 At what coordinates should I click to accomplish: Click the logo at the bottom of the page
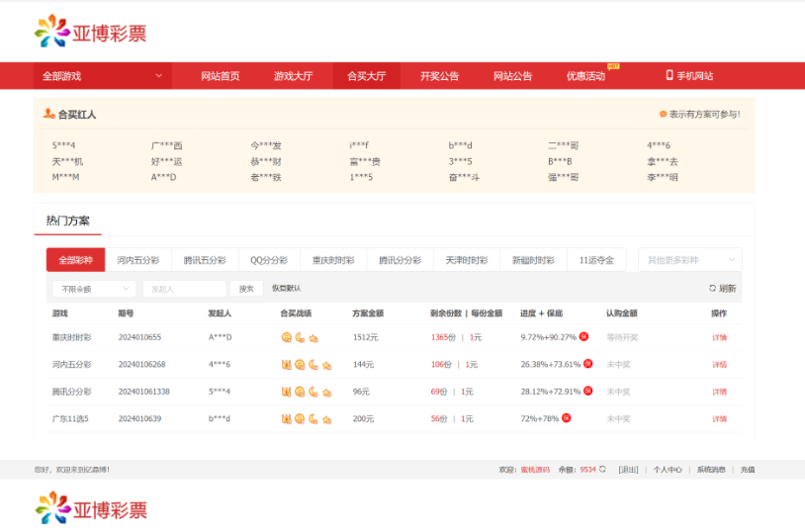coord(91,508)
